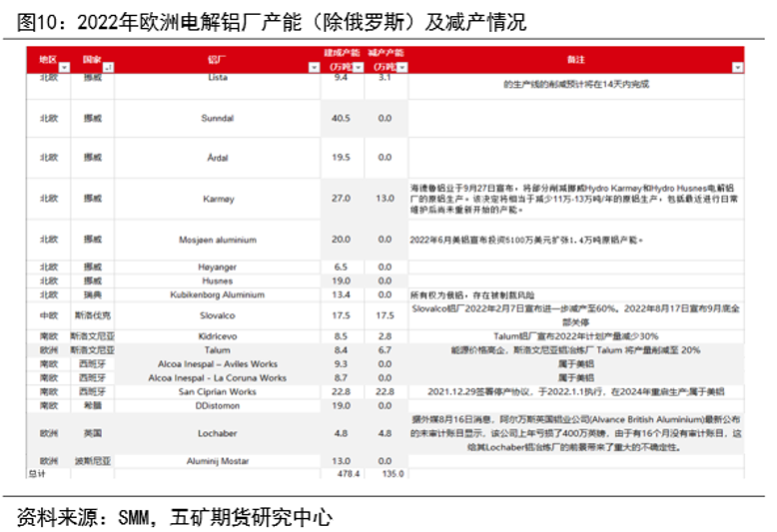The width and height of the screenshot is (777, 532).
Task: Click the Høyanger smelter cell
Action: tap(217, 266)
